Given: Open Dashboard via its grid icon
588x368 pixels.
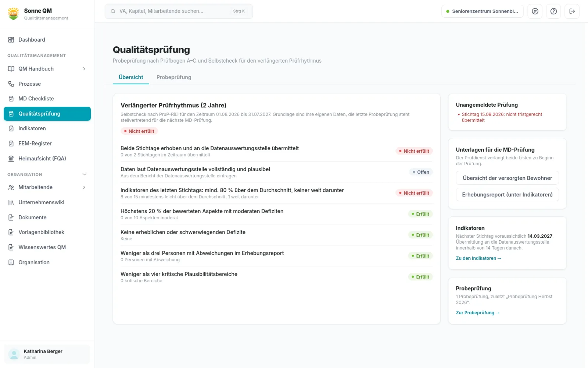Looking at the screenshot, I should tap(11, 40).
